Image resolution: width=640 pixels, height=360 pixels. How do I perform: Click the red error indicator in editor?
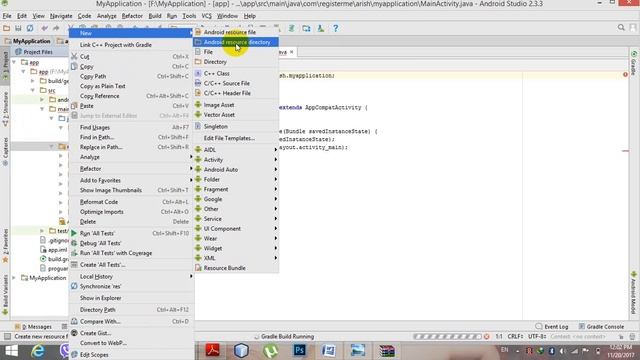(625, 75)
